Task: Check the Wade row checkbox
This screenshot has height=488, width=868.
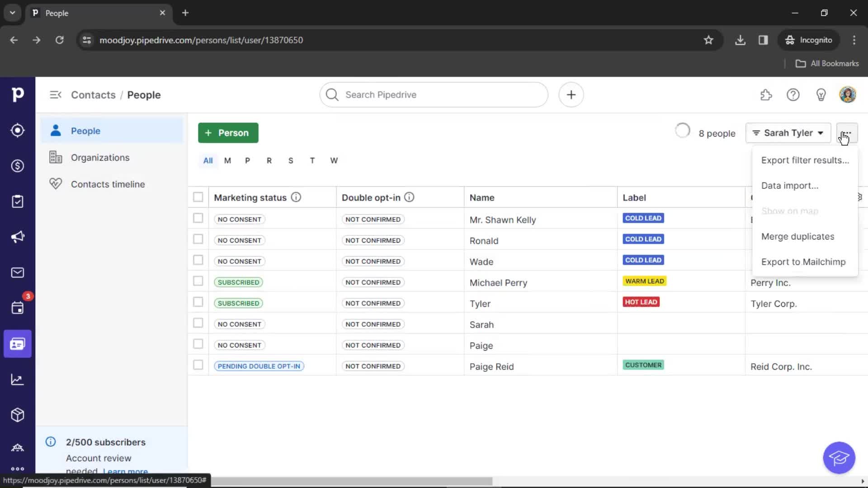Action: click(x=198, y=260)
